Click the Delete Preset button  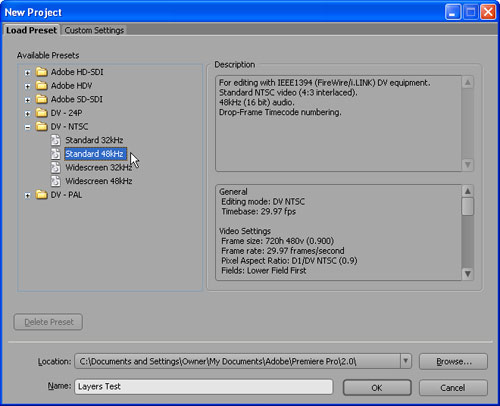pyautogui.click(x=48, y=322)
